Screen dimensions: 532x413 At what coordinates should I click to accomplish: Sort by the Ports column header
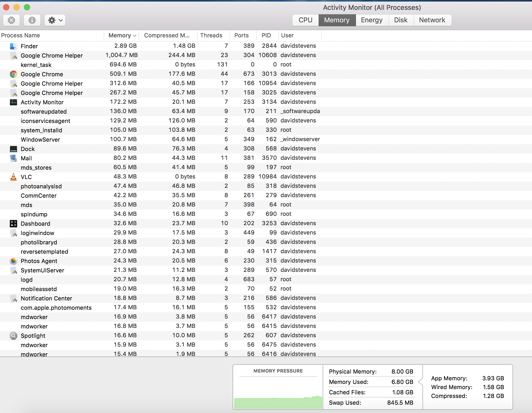[x=243, y=36]
